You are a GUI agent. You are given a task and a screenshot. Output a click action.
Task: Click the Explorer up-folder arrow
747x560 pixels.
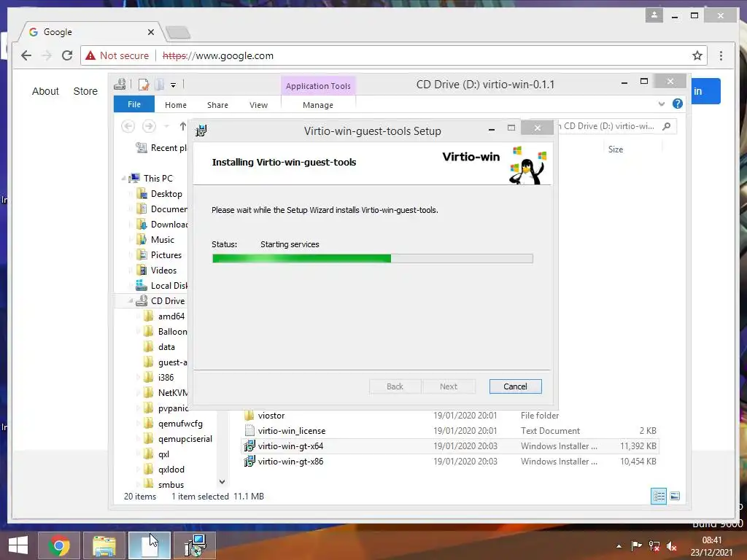click(x=183, y=126)
